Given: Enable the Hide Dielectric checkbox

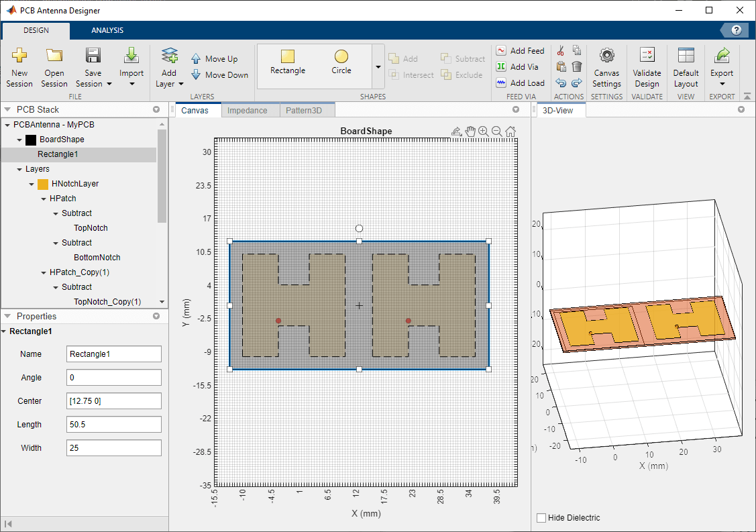Looking at the screenshot, I should pos(541,517).
